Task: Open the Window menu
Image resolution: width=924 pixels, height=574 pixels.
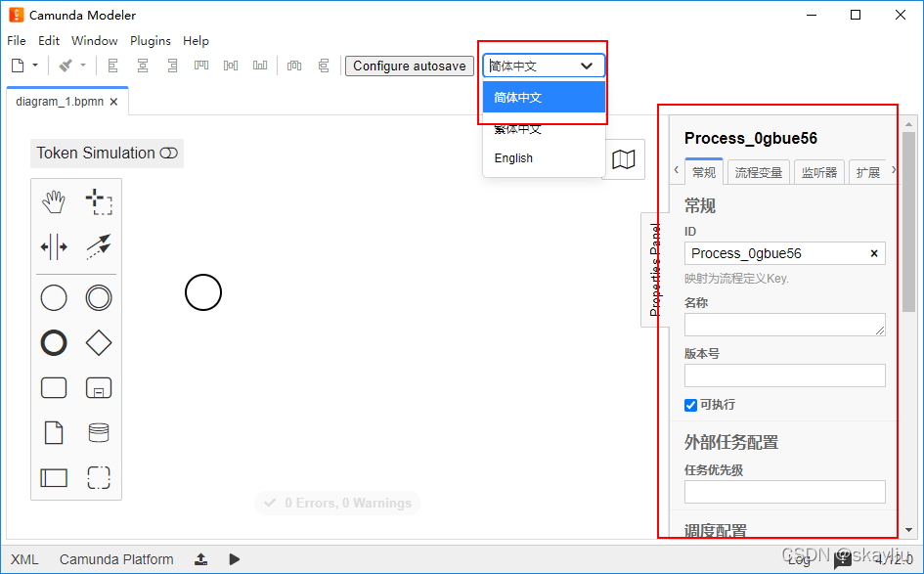Action: pyautogui.click(x=94, y=41)
